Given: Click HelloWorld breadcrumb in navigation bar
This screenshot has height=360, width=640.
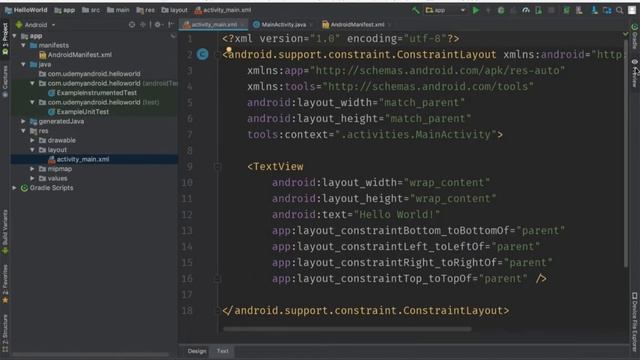Looking at the screenshot, I should tap(26, 10).
